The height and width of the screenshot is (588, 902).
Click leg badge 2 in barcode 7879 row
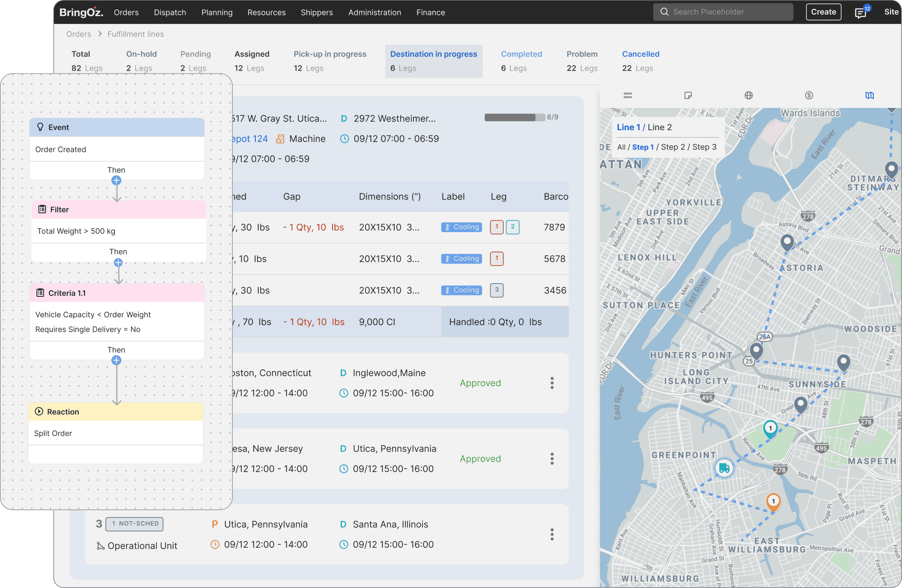pos(512,227)
